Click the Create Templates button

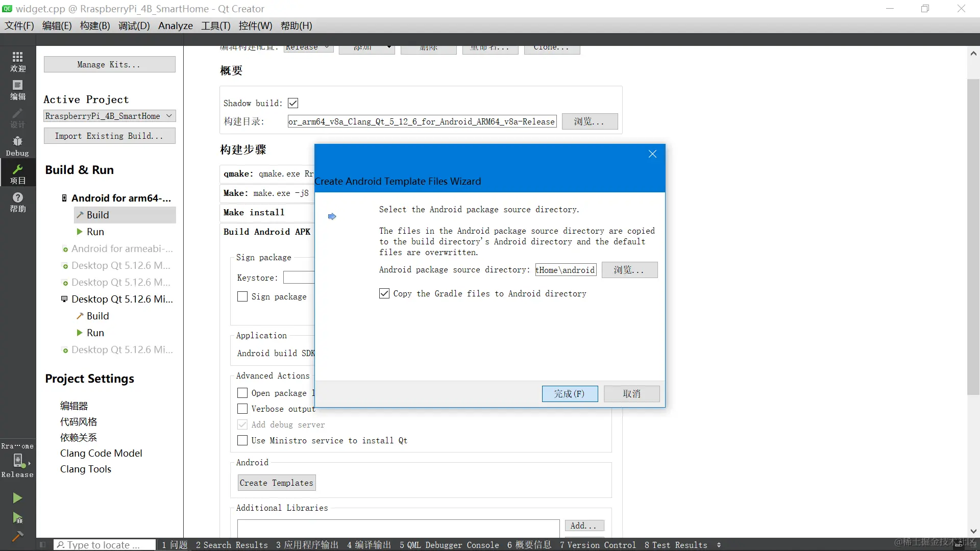coord(277,483)
